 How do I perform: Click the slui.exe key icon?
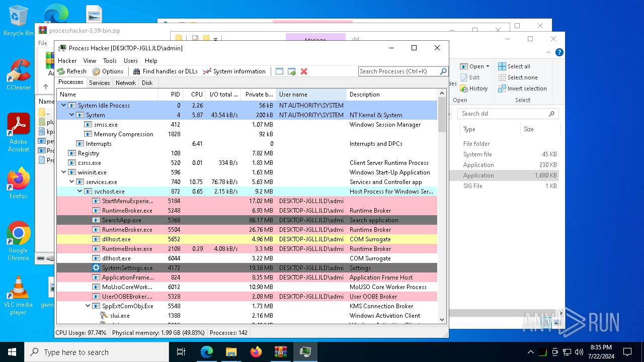(104, 316)
